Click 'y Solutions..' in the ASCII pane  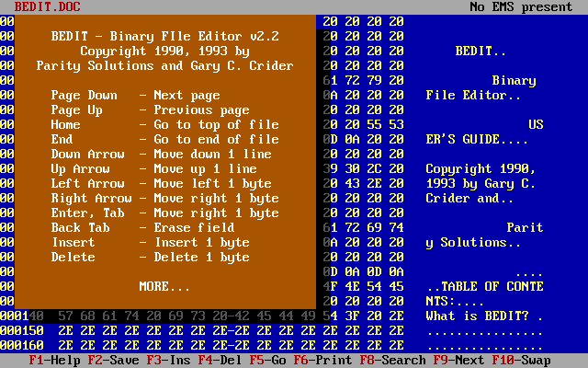pyautogui.click(x=474, y=243)
